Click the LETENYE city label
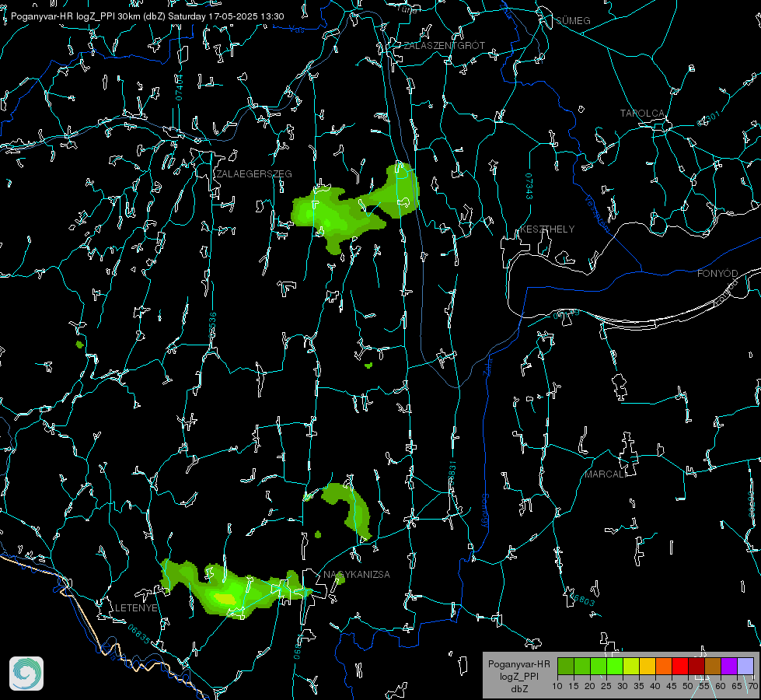The width and height of the screenshot is (761, 700). [136, 608]
